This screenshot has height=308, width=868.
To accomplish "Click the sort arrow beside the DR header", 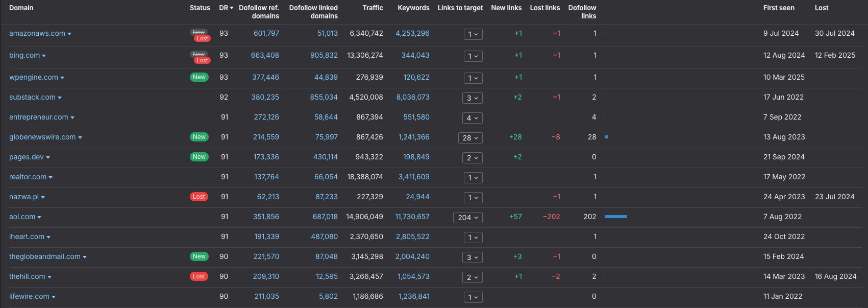I will (x=232, y=8).
